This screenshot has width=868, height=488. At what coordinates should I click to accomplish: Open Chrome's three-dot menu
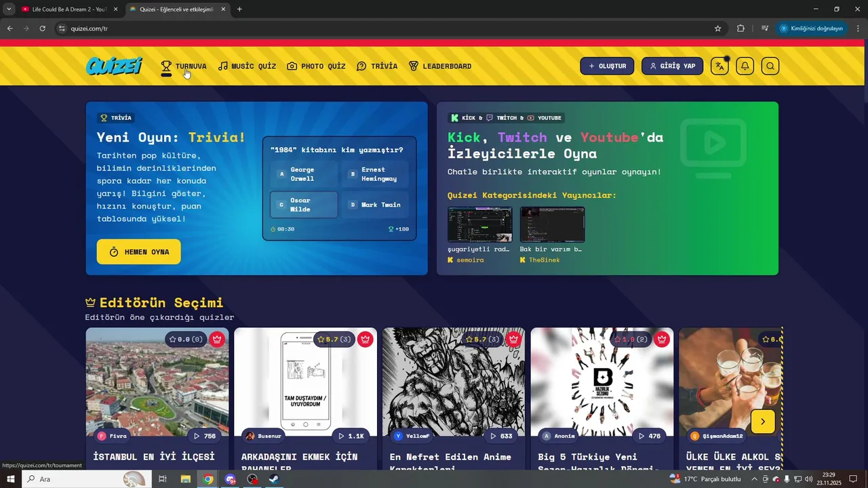(859, 28)
